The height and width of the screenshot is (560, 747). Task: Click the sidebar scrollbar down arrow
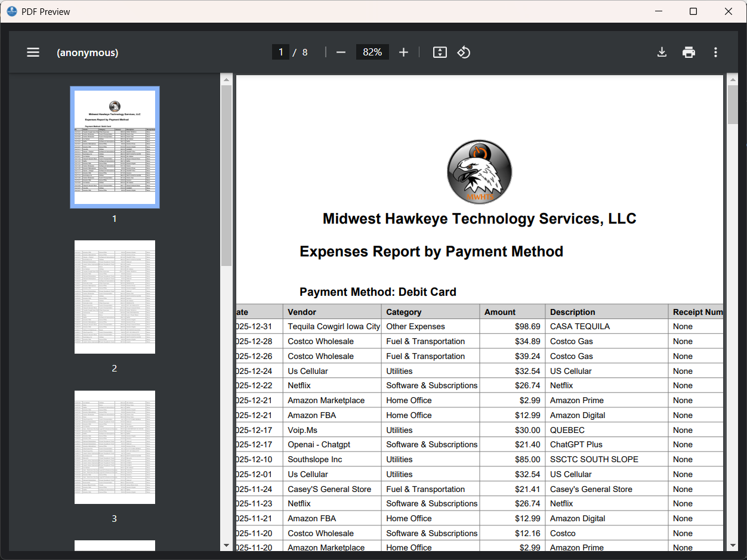click(x=226, y=546)
